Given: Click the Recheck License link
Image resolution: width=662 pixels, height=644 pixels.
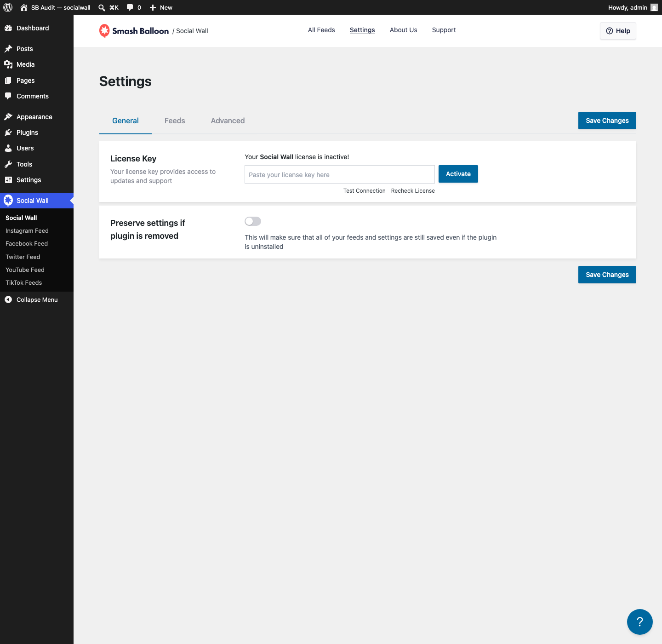Looking at the screenshot, I should pos(413,191).
